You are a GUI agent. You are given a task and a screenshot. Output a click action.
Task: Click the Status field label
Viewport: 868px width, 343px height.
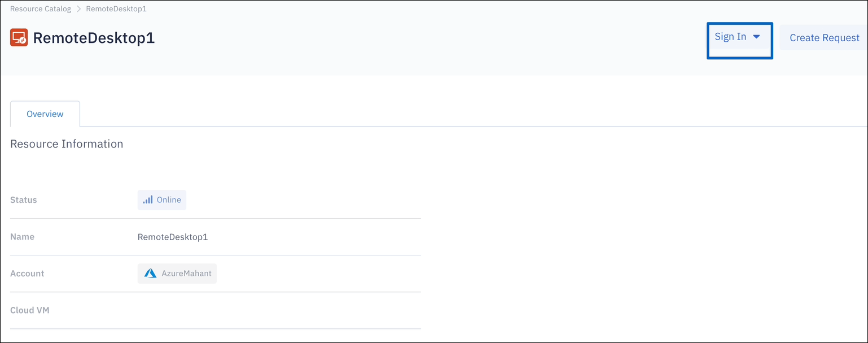click(24, 200)
